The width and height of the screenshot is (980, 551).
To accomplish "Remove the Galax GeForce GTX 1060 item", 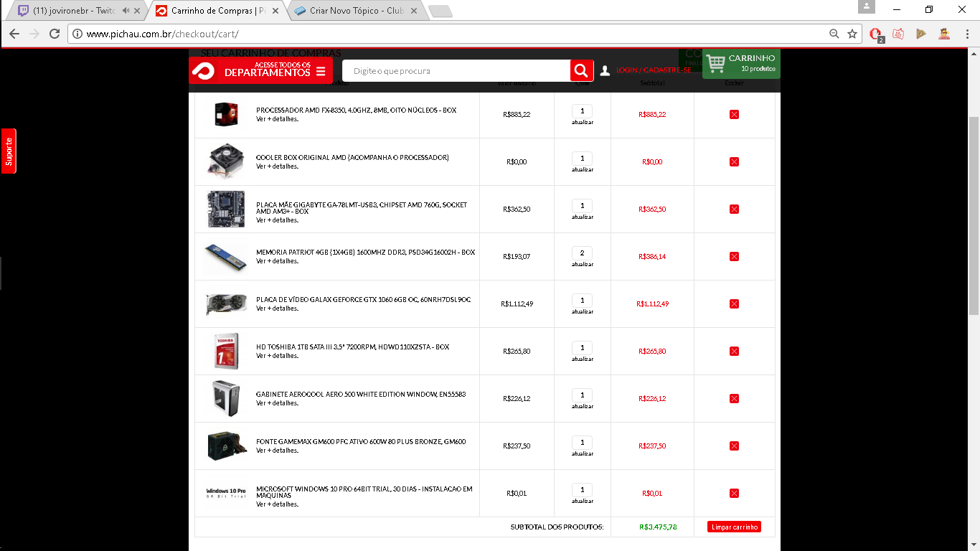I will pyautogui.click(x=734, y=304).
